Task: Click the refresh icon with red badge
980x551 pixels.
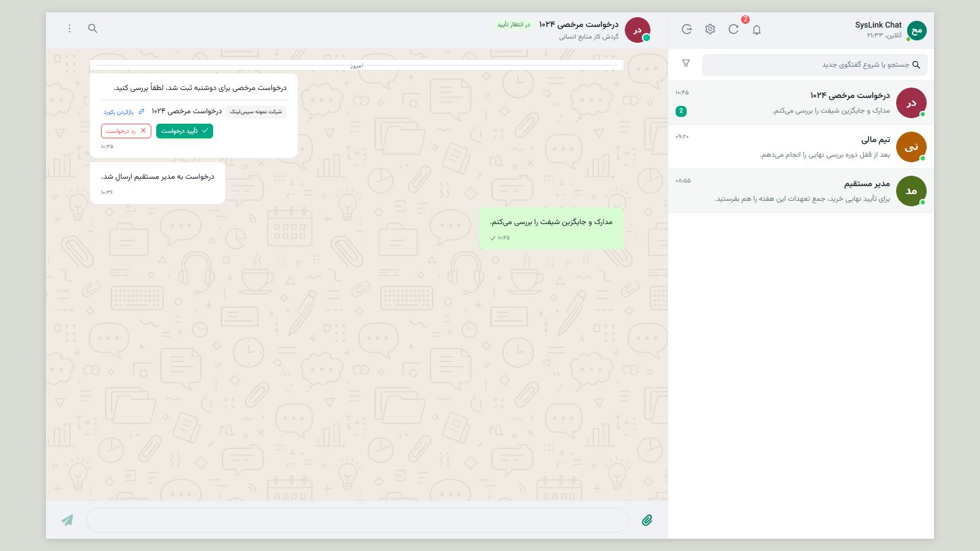Action: coord(733,29)
